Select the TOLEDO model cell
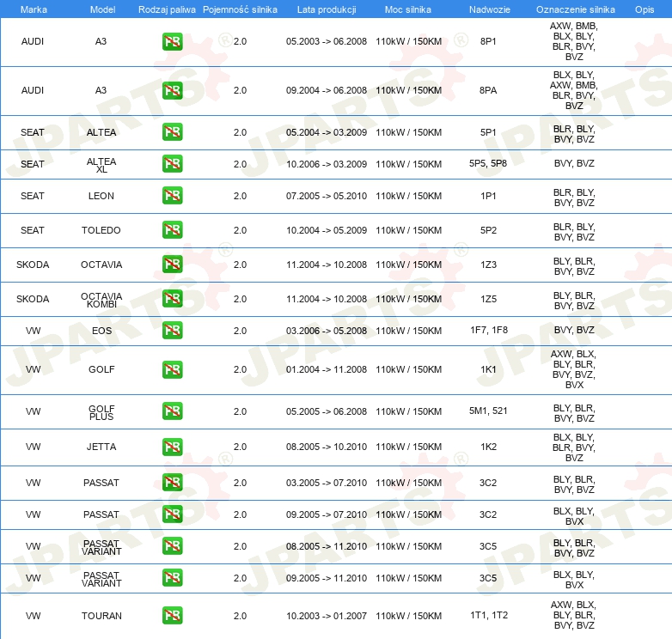 [x=101, y=230]
